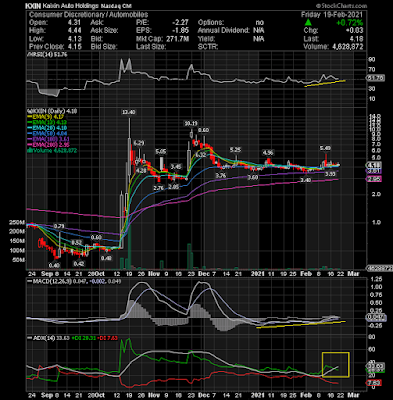Click the MACD value tag on right axis
Viewport: 393px width, 400px height.
point(376,317)
